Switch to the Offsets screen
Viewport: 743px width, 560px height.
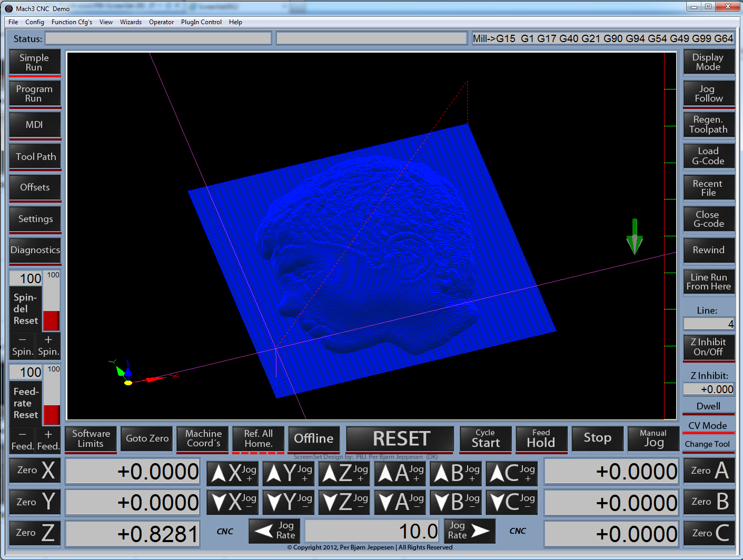(35, 187)
